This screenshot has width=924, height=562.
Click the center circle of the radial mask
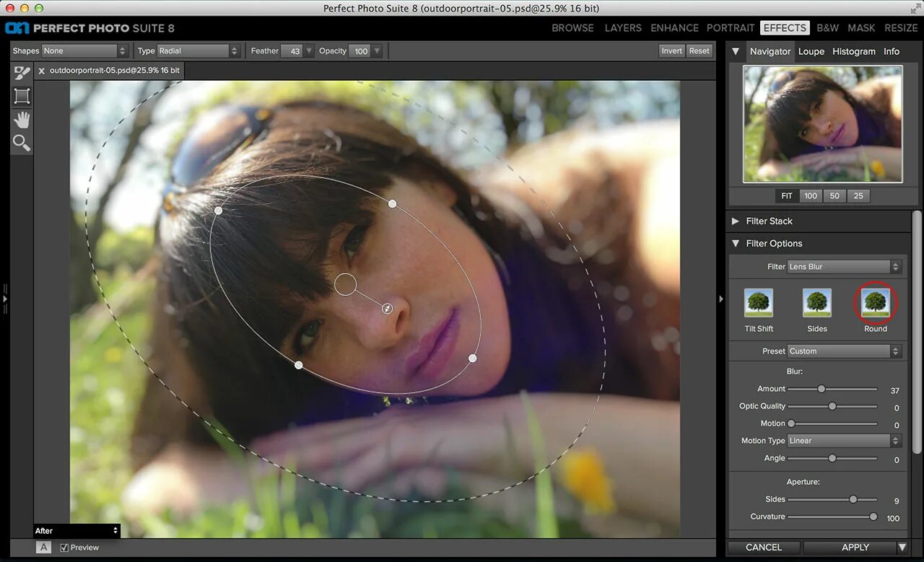coord(346,284)
